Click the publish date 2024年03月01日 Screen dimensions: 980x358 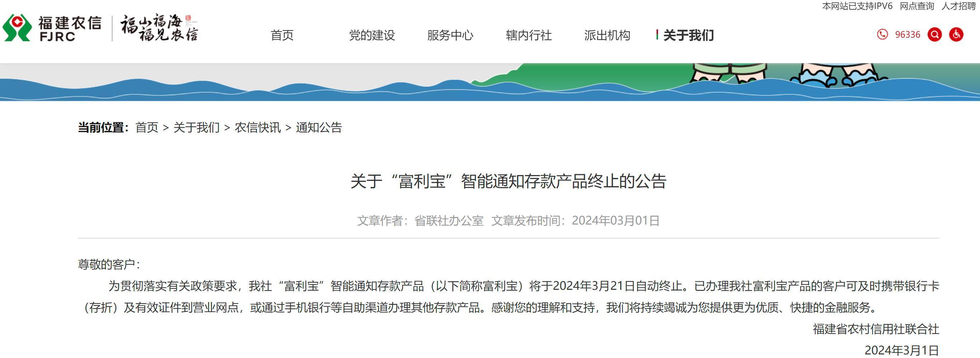coord(616,220)
